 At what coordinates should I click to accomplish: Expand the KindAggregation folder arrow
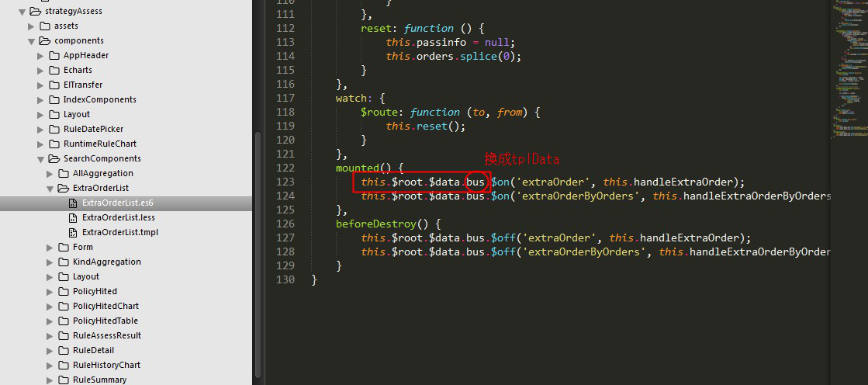[x=50, y=262]
